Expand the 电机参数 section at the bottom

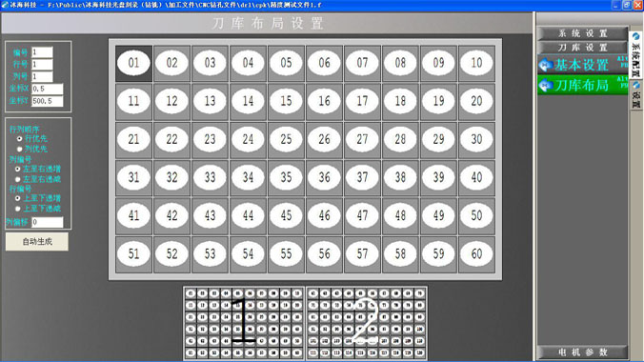[582, 352]
